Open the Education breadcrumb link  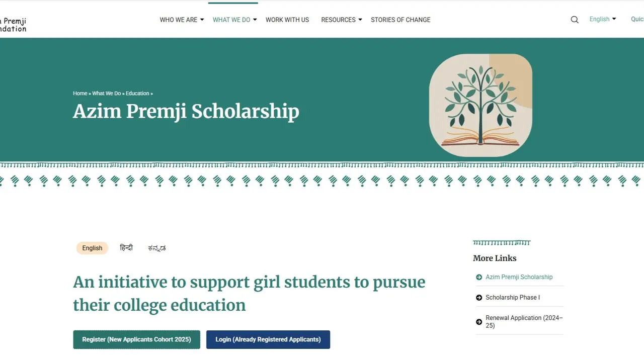137,93
